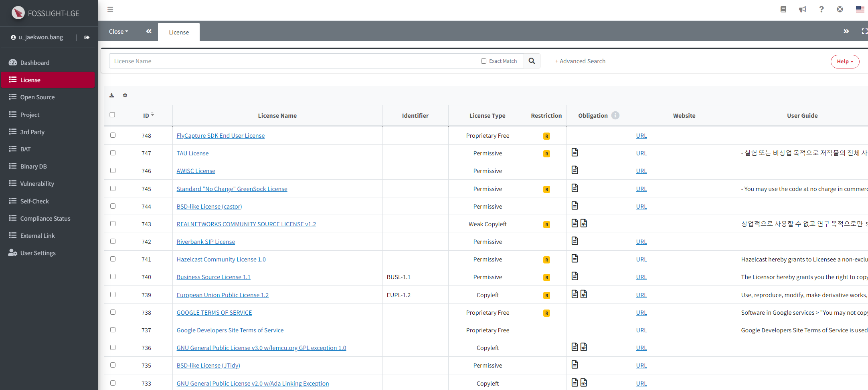The height and width of the screenshot is (390, 868).
Task: Select the checkbox for row 748
Action: [113, 135]
